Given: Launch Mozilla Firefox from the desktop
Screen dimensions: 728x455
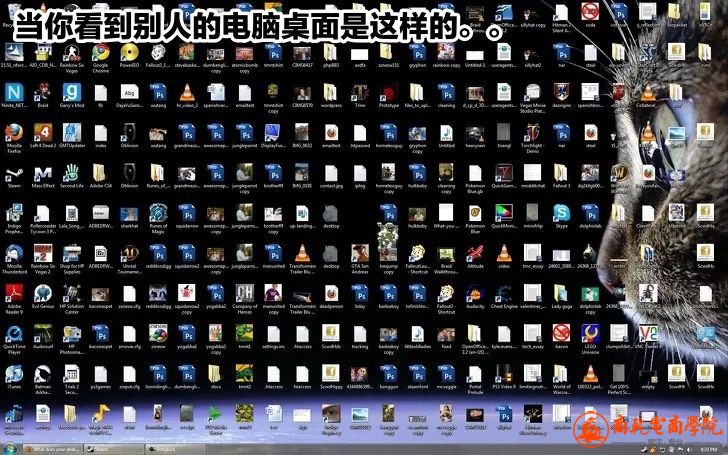Looking at the screenshot, I should 14,133.
